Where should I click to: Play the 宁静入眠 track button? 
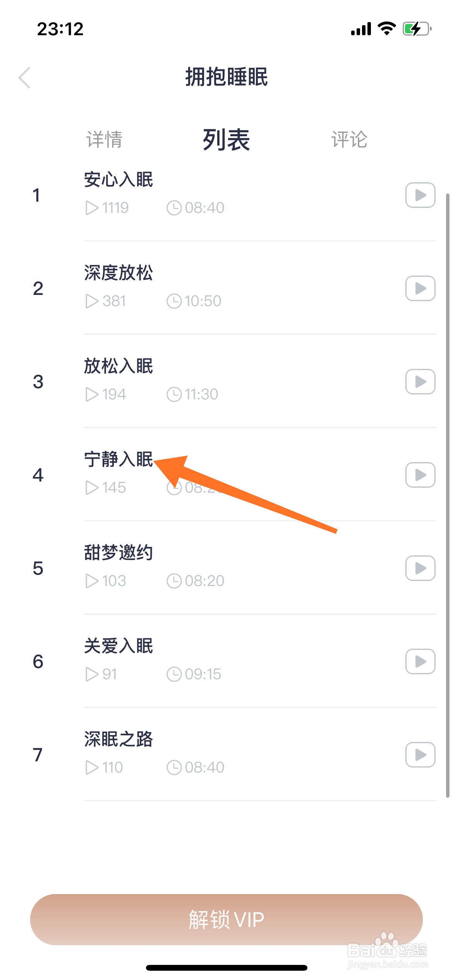pyautogui.click(x=420, y=475)
